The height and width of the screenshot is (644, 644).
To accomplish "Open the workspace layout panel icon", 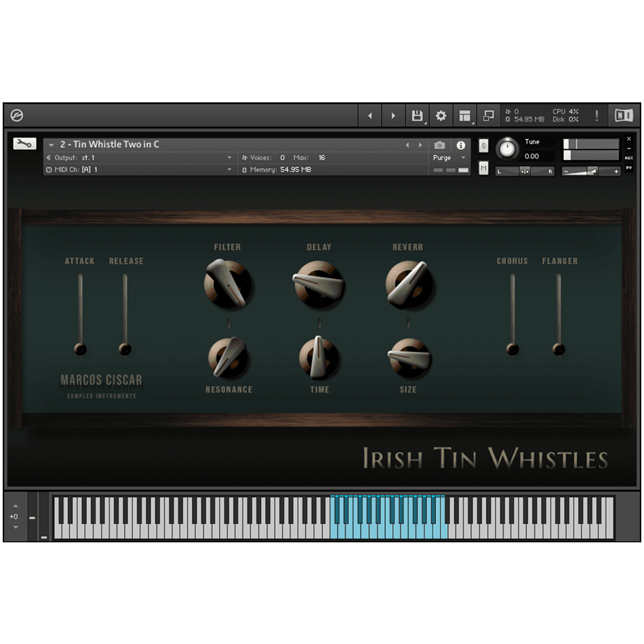I will coord(464,116).
